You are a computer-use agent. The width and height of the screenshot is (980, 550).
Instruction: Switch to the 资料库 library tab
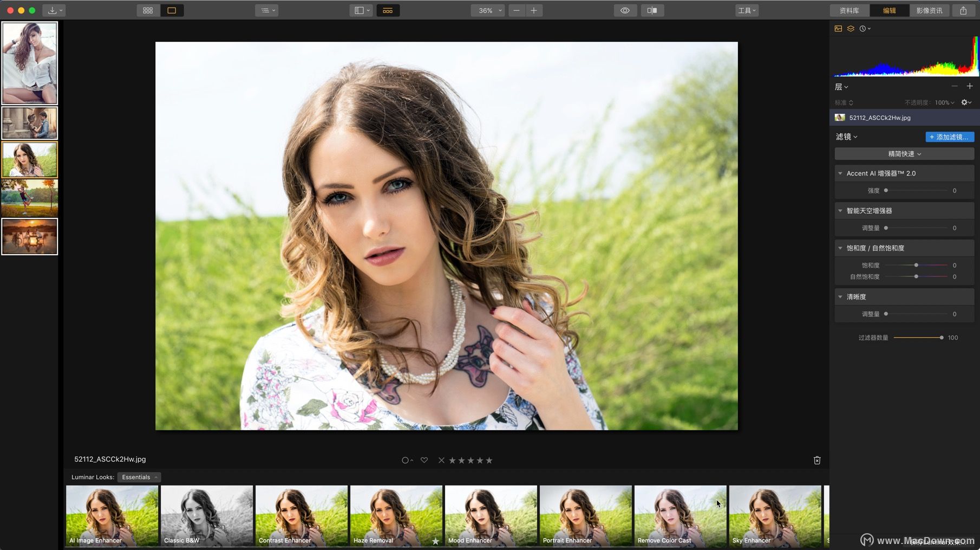[x=850, y=10]
